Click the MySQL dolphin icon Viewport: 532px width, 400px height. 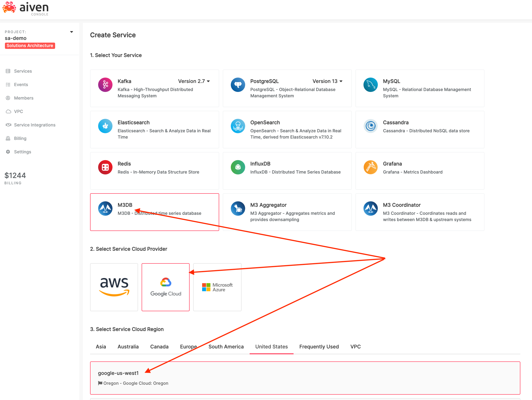pos(371,85)
